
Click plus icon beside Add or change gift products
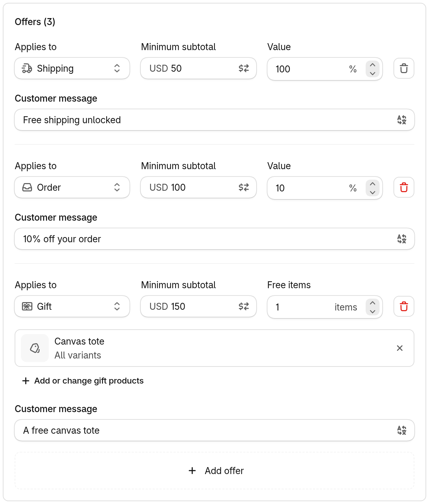(26, 381)
